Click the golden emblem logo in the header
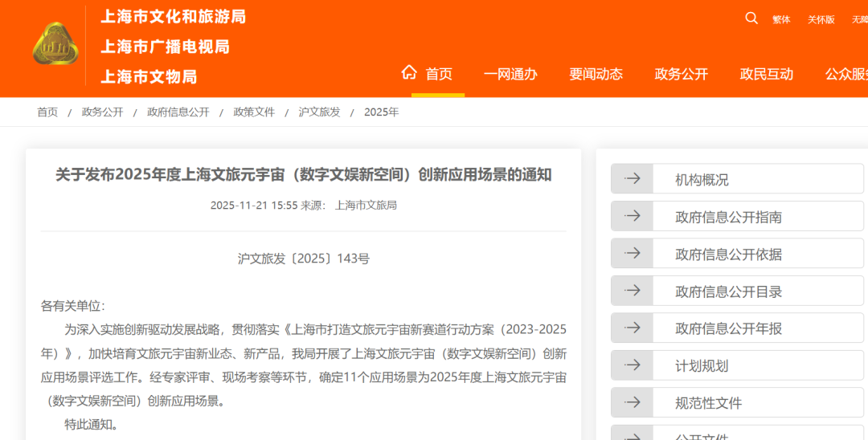 point(55,43)
